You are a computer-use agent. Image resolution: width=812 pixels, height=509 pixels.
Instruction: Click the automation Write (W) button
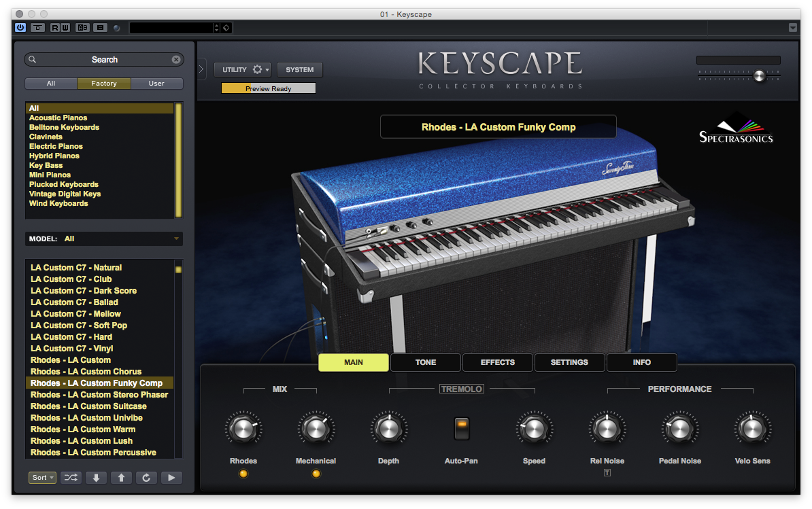pyautogui.click(x=65, y=27)
